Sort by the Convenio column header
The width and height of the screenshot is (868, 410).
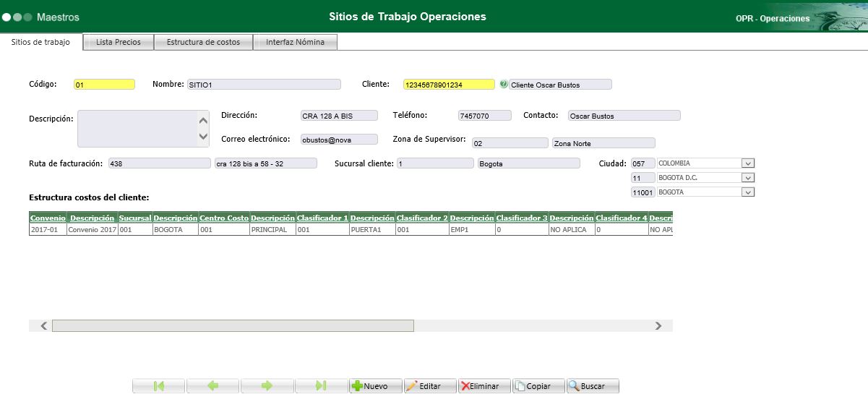click(48, 218)
